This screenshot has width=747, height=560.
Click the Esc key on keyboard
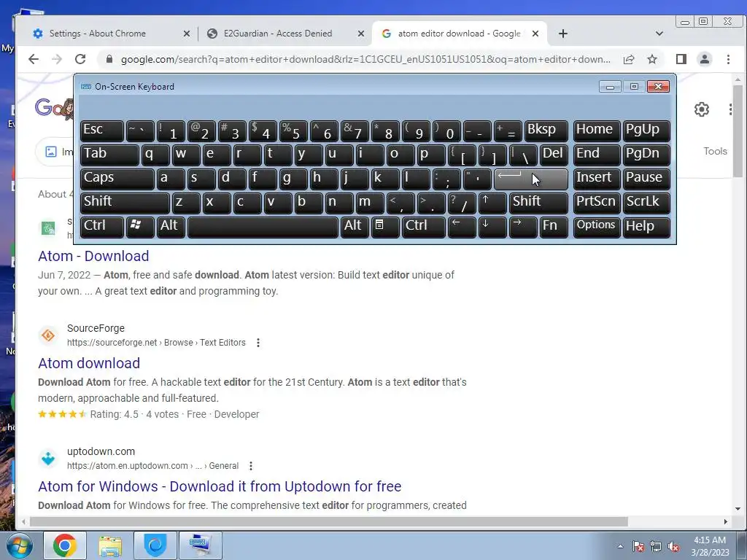102,131
